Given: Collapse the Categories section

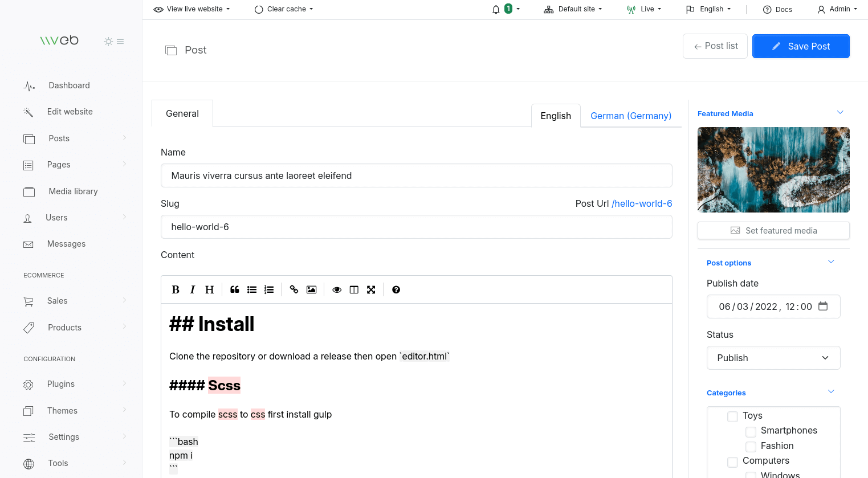Looking at the screenshot, I should (831, 391).
